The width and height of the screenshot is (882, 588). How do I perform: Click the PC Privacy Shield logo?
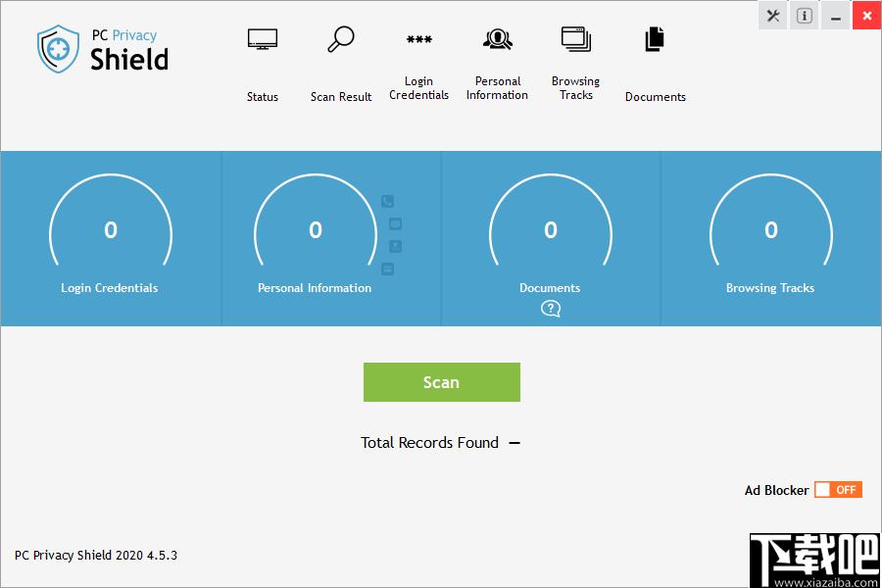pos(103,49)
